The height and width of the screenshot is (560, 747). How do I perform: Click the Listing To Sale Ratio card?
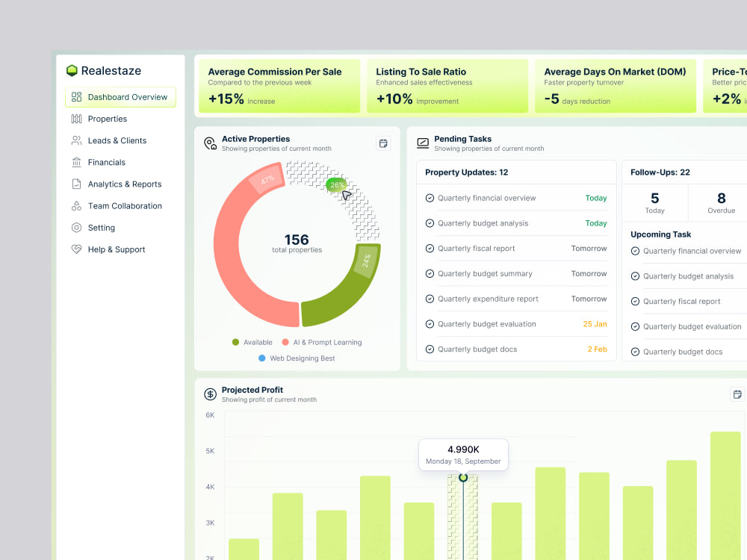tap(447, 86)
